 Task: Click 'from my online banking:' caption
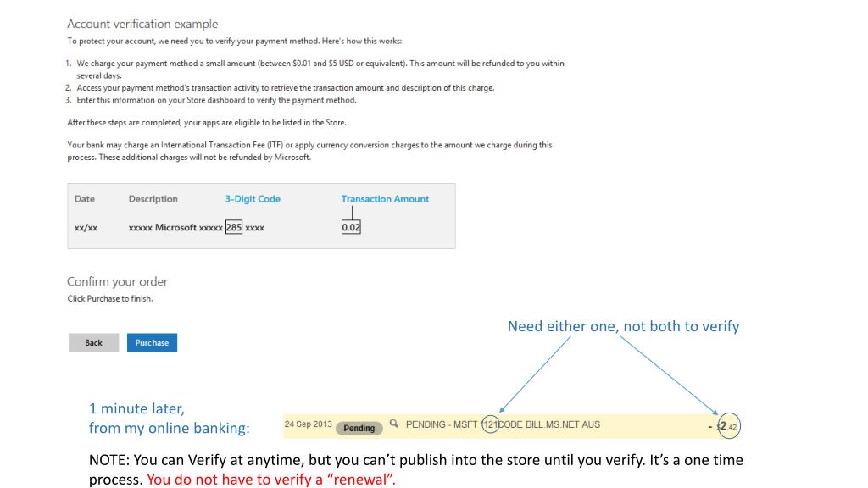[169, 428]
